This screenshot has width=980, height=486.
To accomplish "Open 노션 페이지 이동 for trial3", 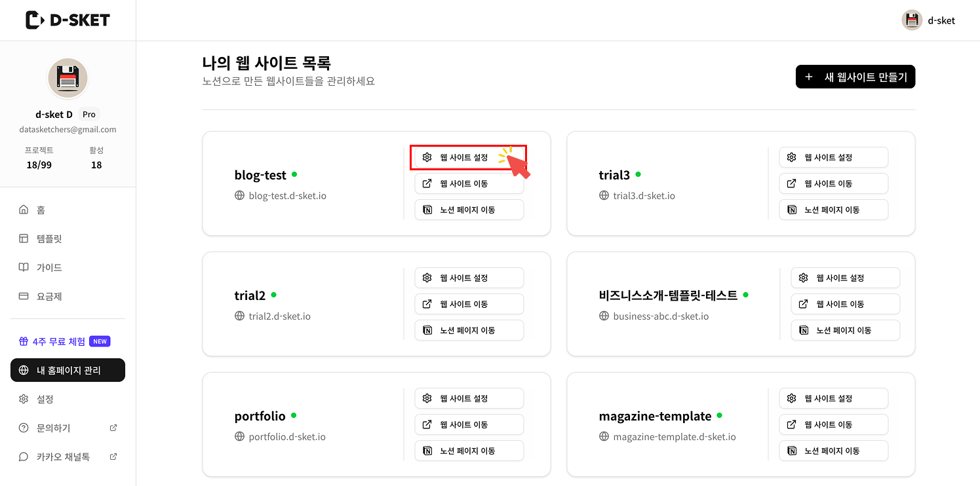I will 833,209.
